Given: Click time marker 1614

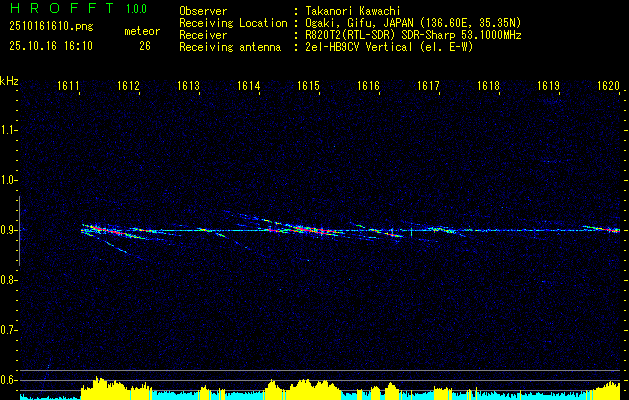Looking at the screenshot, I should click(x=248, y=85).
